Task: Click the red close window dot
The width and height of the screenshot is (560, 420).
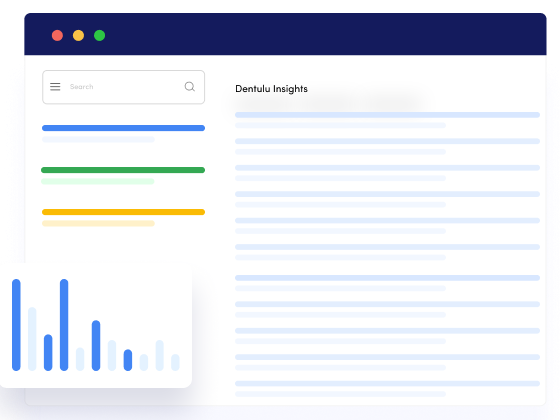Action: [57, 35]
